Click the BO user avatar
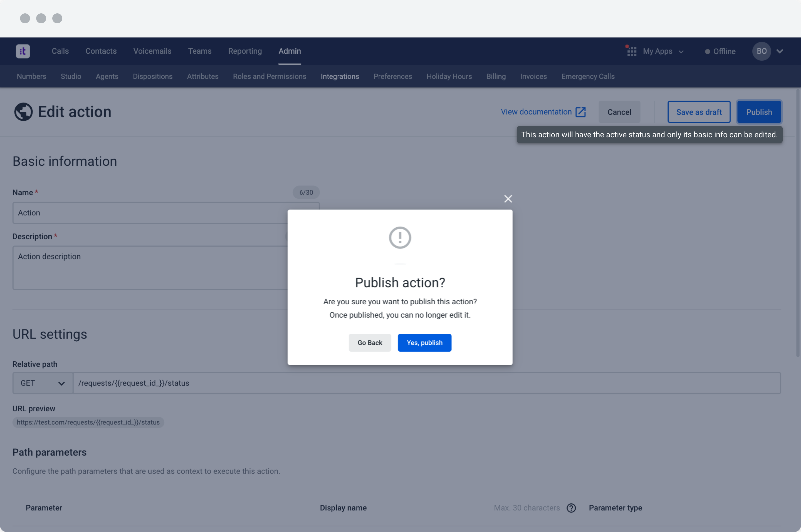This screenshot has height=532, width=801. [761, 51]
